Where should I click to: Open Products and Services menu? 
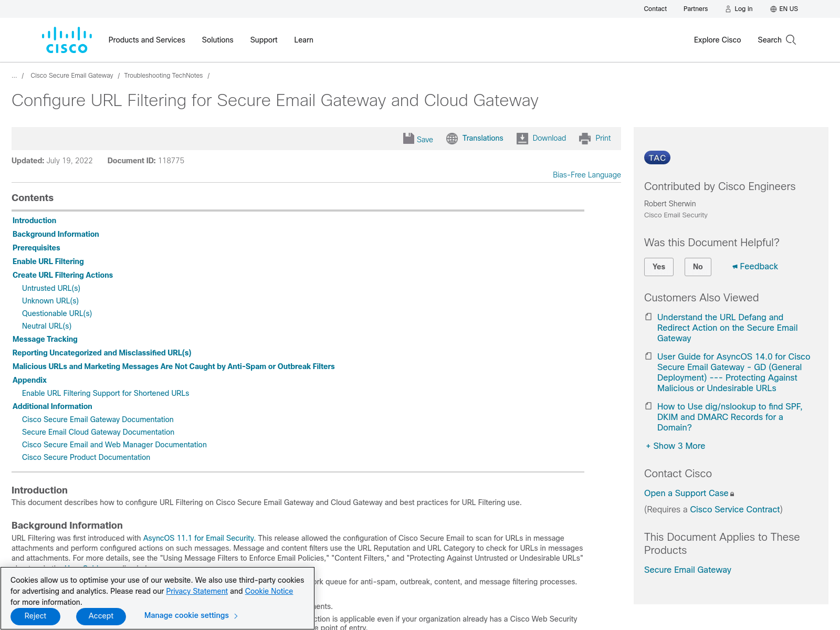click(x=147, y=40)
